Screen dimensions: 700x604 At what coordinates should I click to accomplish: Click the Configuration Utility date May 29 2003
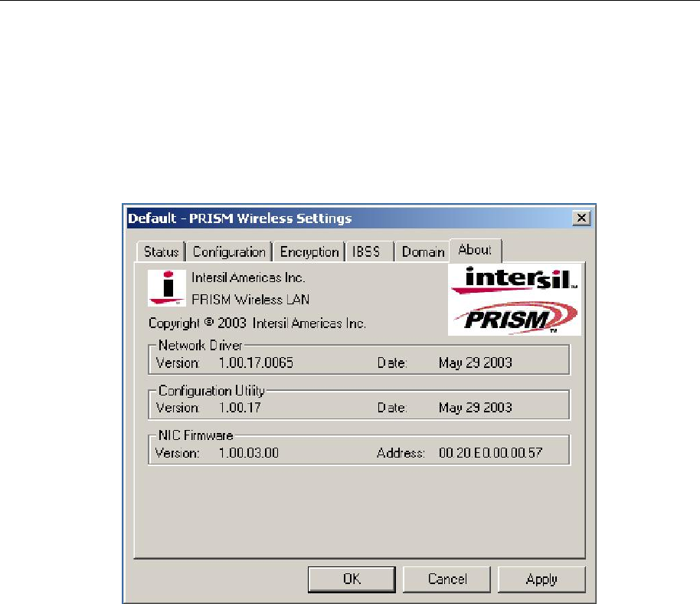pyautogui.click(x=475, y=408)
